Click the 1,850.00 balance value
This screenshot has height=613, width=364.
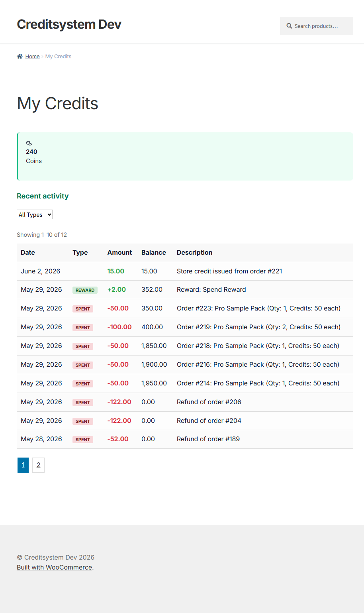coord(154,346)
